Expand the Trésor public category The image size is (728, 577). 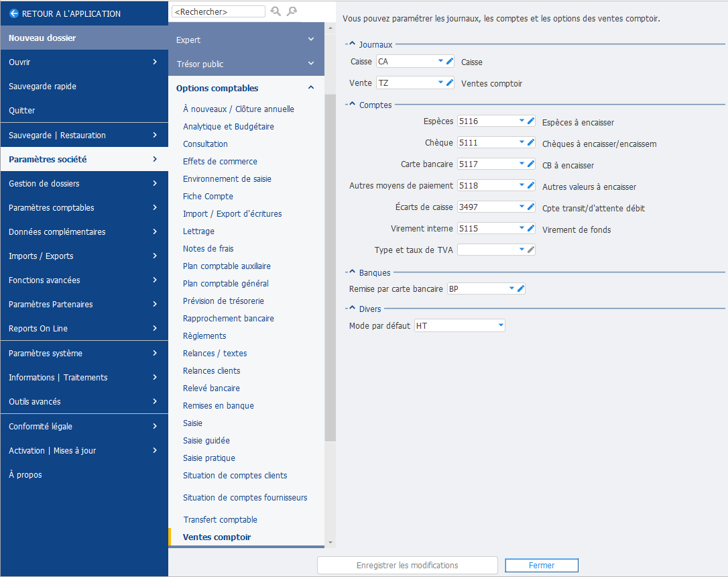311,64
